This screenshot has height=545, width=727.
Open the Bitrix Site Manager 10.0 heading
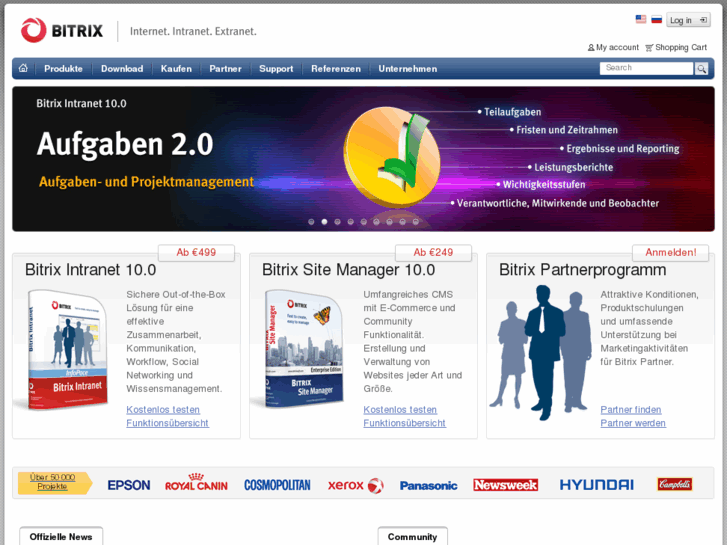[348, 270]
